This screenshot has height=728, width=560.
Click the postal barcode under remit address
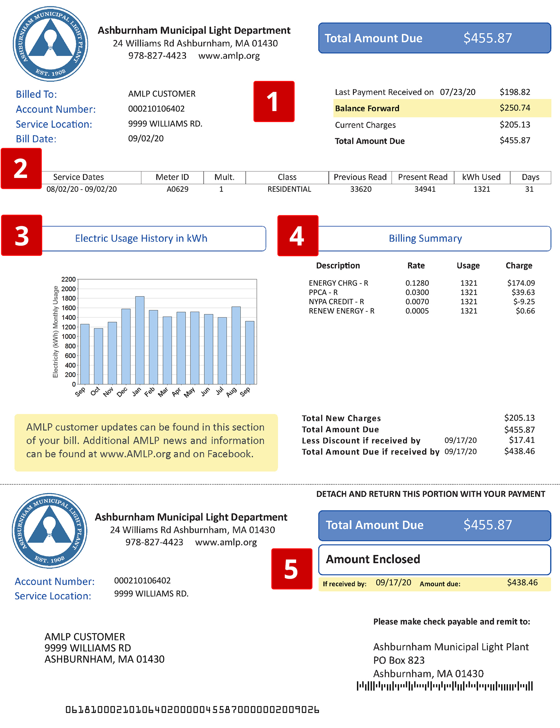445,686
